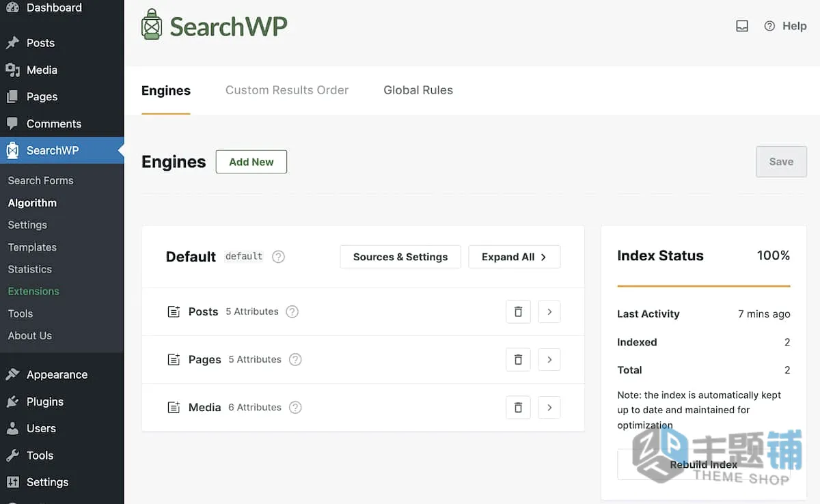Open Sources & Settings for Default engine
This screenshot has height=504, width=820.
coord(400,257)
